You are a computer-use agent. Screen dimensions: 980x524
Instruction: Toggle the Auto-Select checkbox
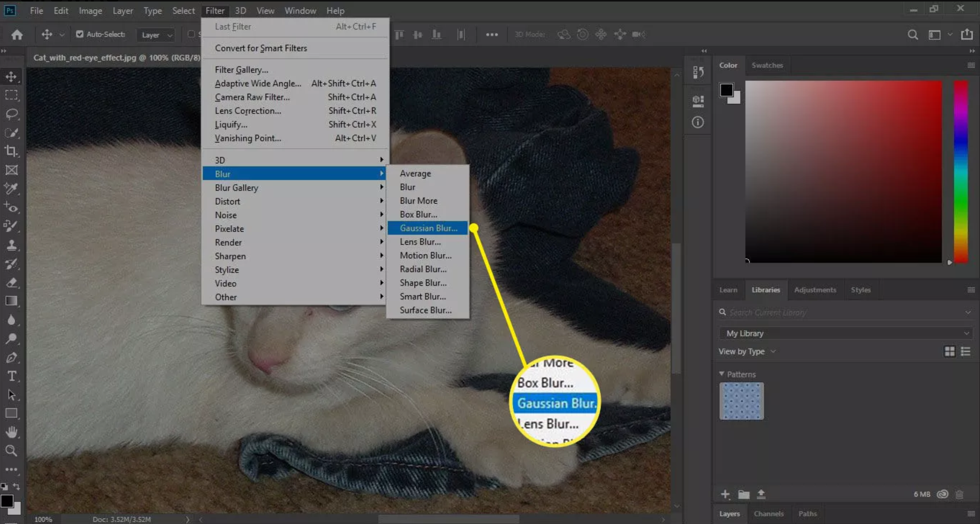tap(80, 34)
